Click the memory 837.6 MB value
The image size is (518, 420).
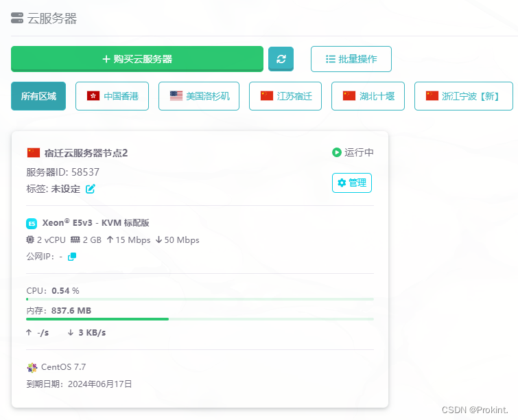[x=71, y=311]
